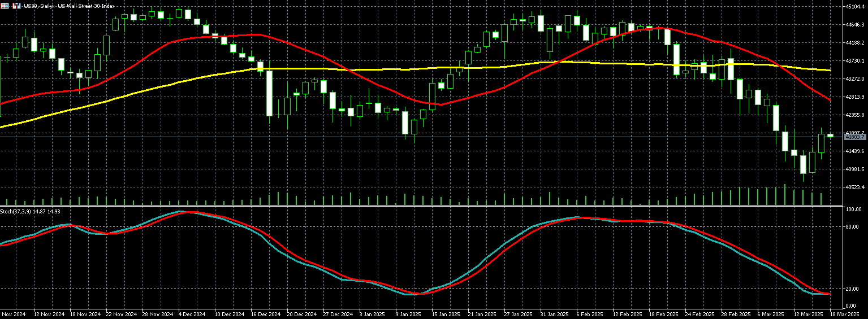Screen dimensions: 868x319
Task: Select the yellow moving average at its right end
Action: click(828, 70)
